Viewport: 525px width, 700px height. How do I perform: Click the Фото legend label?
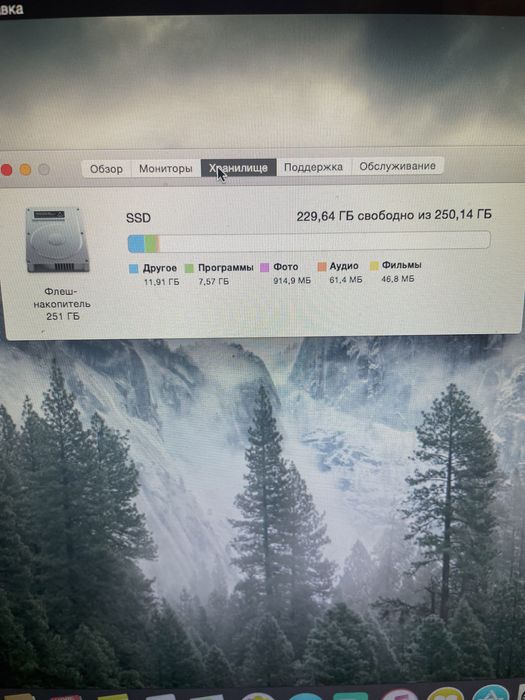click(286, 267)
